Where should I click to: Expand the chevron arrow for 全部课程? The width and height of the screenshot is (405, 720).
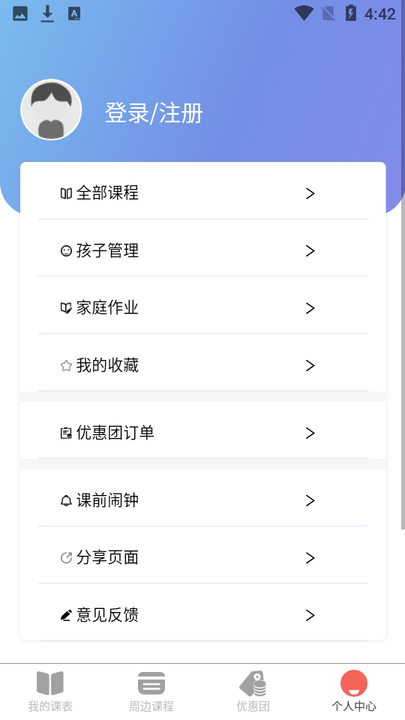click(x=310, y=194)
